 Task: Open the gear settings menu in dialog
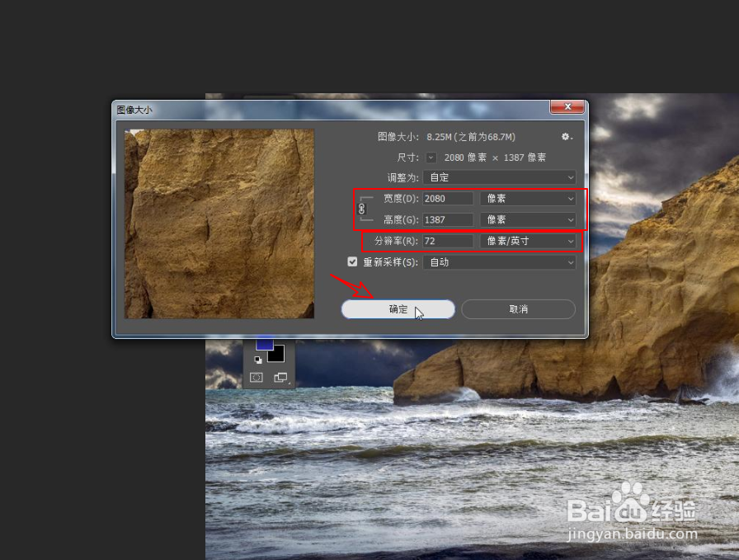point(566,137)
